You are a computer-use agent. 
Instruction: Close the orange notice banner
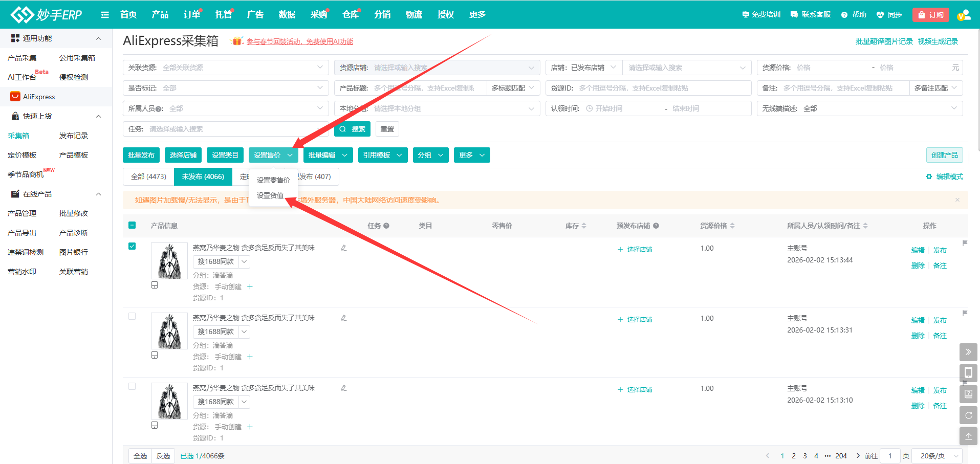tap(957, 200)
